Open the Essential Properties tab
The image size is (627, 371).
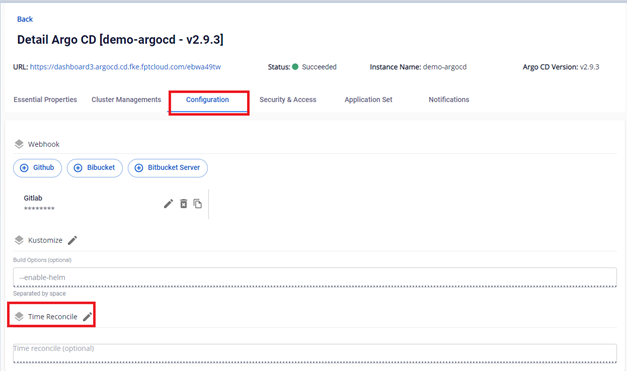[x=45, y=100]
